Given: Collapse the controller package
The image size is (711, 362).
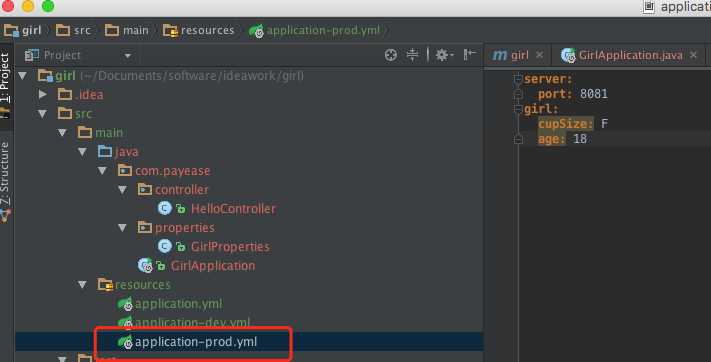Looking at the screenshot, I should [122, 190].
